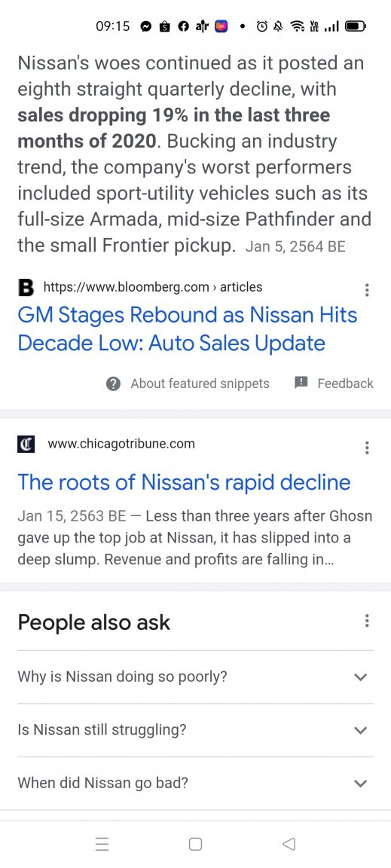Screen dimensions: 391x868
Task: Open the recent apps menu button
Action: pyautogui.click(x=102, y=844)
